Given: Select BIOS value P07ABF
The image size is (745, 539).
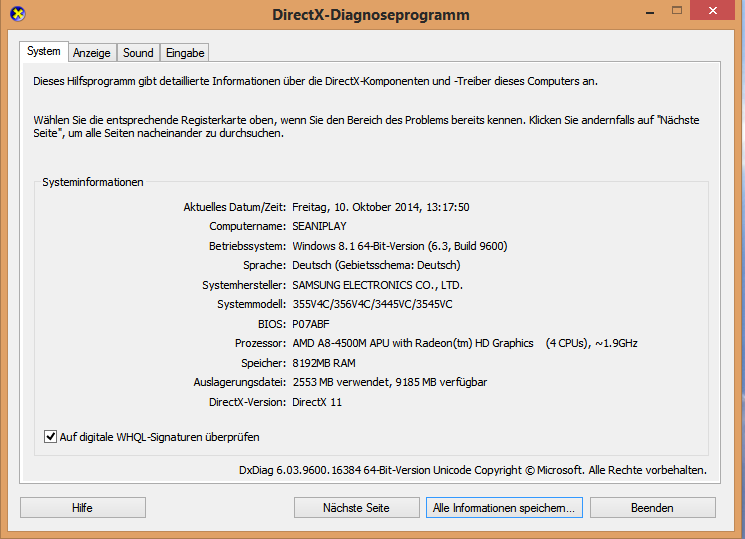Looking at the screenshot, I should tap(311, 324).
